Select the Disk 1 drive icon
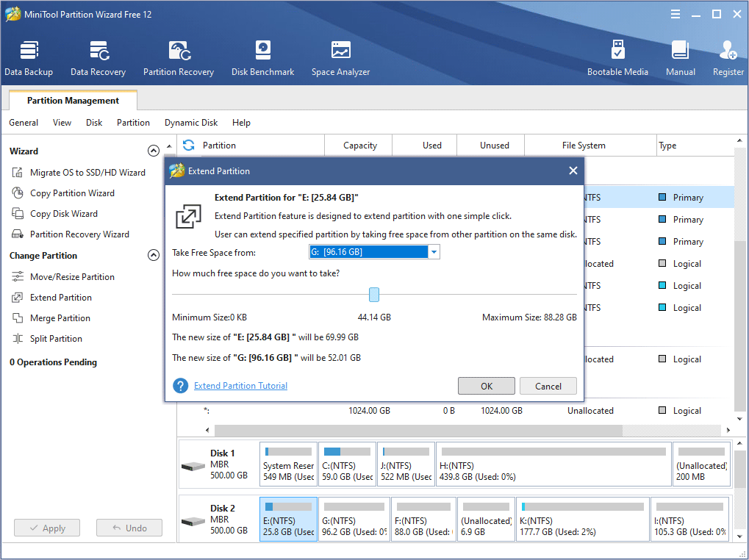749x560 pixels. click(x=193, y=465)
